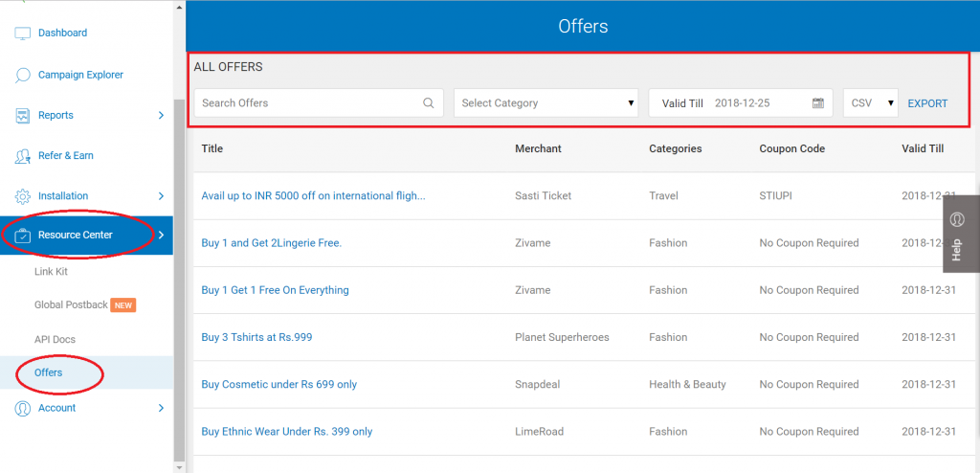Open 'Buy 1 and Get 2Lingerie Free' offer
Image resolution: width=980 pixels, height=473 pixels.
271,243
